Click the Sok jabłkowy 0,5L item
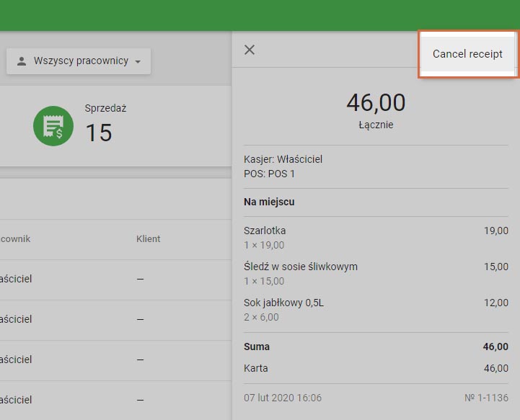520x420 pixels. (283, 303)
